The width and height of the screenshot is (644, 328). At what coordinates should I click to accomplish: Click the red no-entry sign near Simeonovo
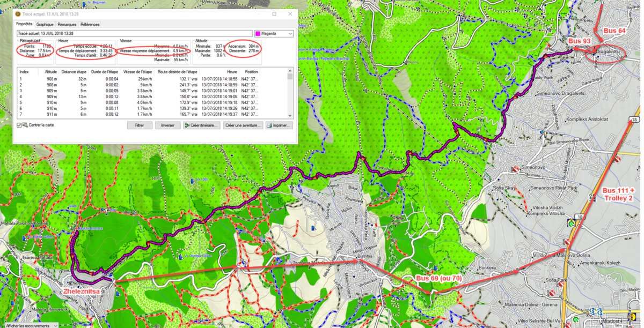pos(516,169)
